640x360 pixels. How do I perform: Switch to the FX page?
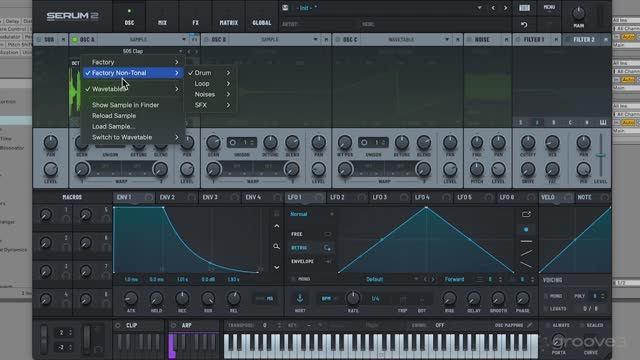pyautogui.click(x=196, y=23)
